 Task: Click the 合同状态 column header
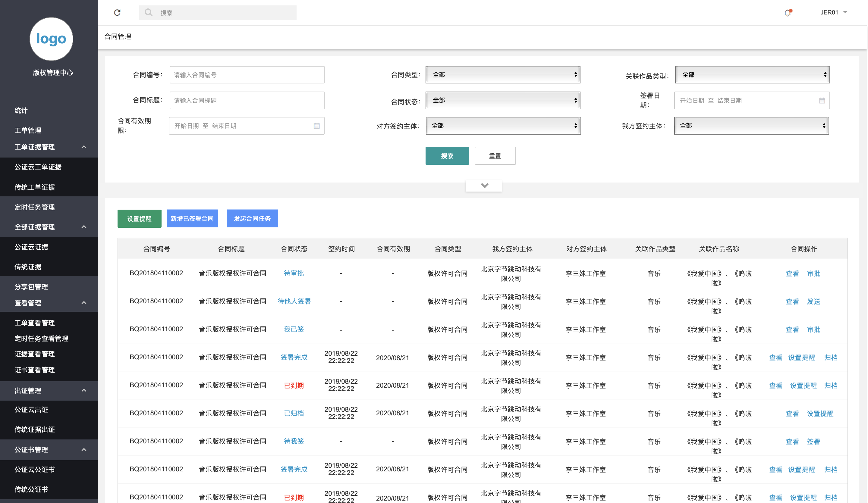(x=294, y=248)
